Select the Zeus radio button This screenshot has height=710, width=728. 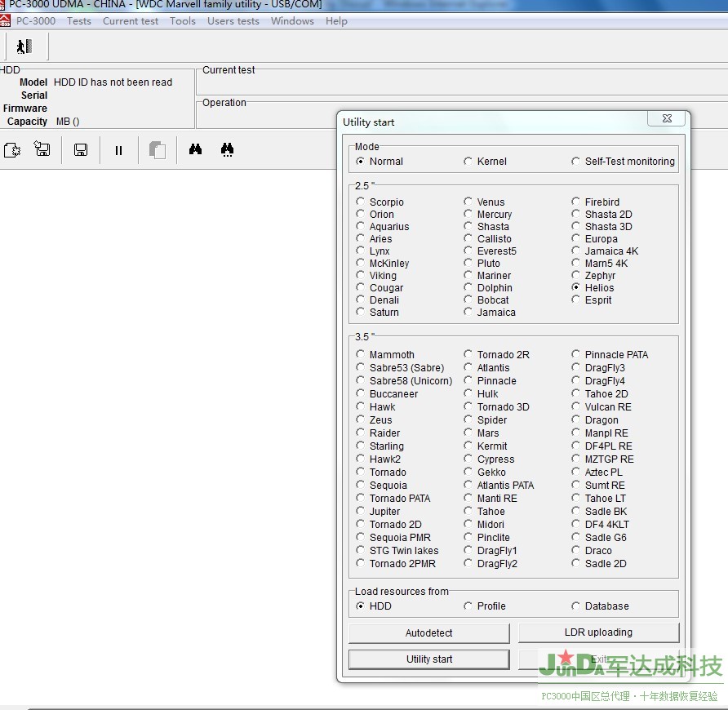[x=360, y=419]
